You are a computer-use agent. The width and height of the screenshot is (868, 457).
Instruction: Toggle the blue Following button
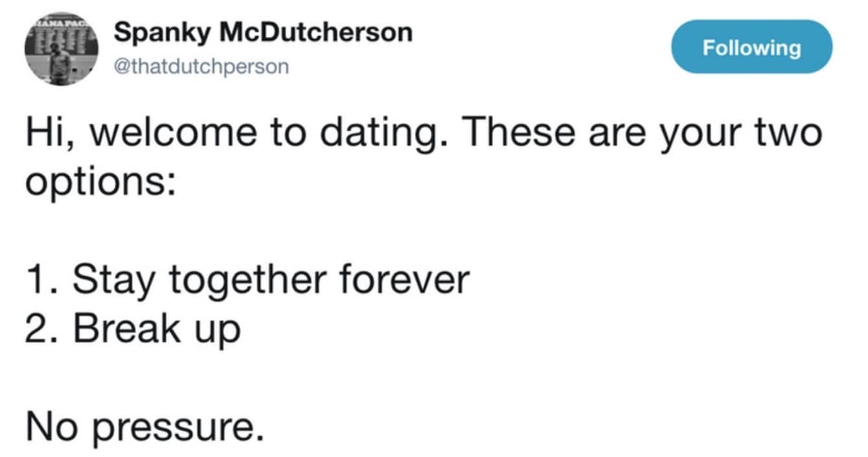click(751, 47)
